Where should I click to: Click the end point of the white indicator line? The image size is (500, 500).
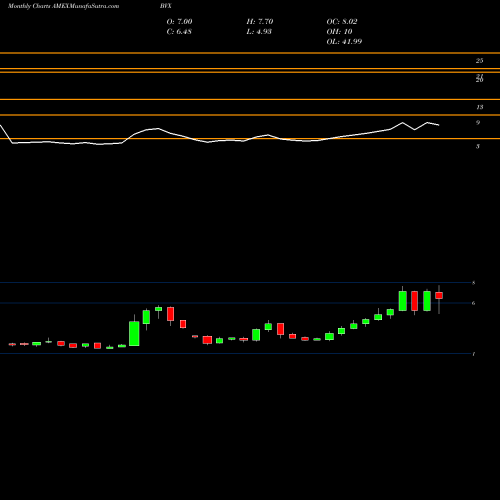(x=439, y=125)
